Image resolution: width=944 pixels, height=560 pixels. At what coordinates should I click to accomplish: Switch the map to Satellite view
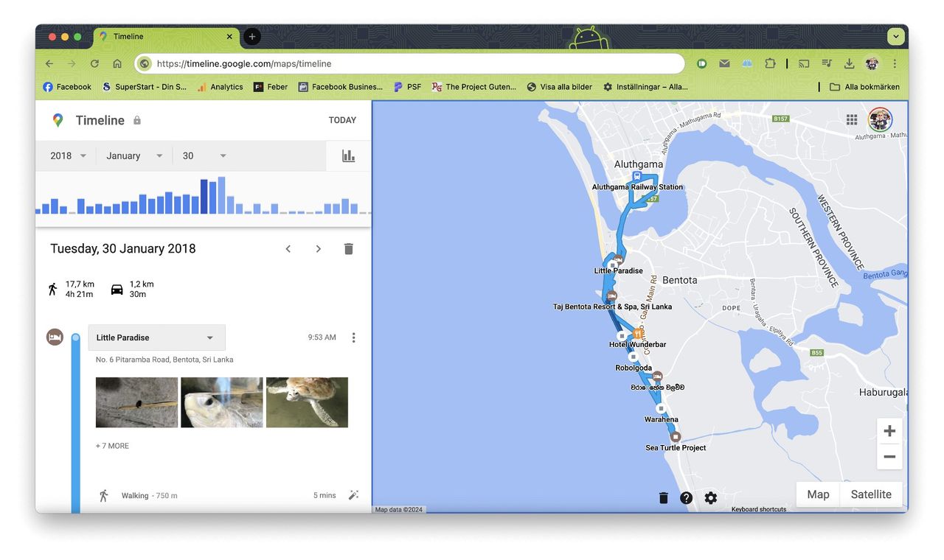(x=871, y=494)
